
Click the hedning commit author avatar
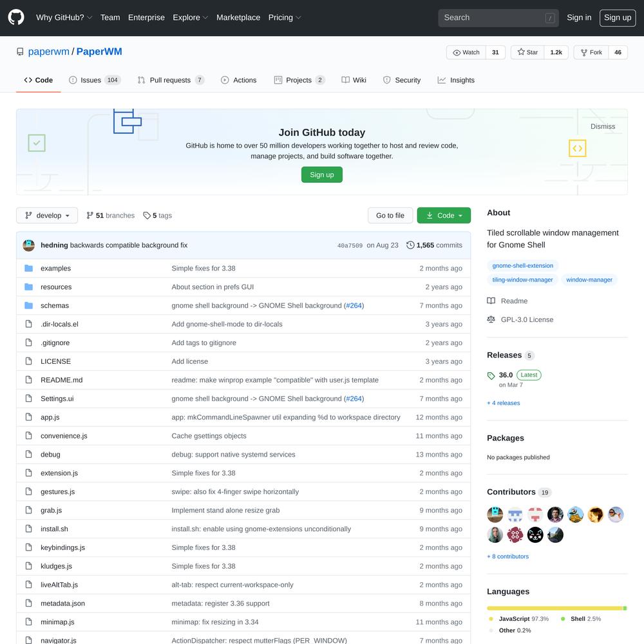pos(28,245)
